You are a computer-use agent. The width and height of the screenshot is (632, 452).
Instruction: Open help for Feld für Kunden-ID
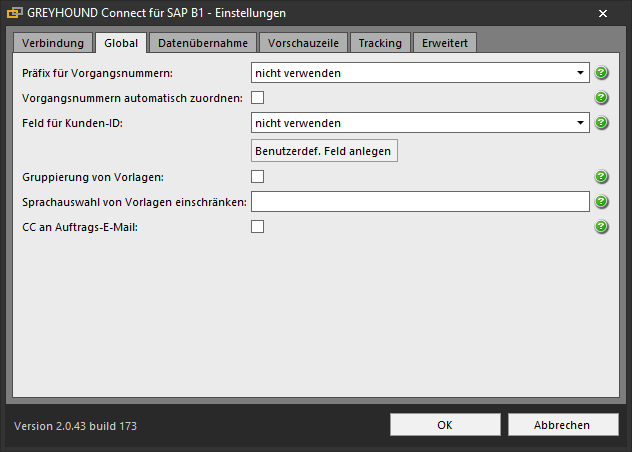click(601, 123)
